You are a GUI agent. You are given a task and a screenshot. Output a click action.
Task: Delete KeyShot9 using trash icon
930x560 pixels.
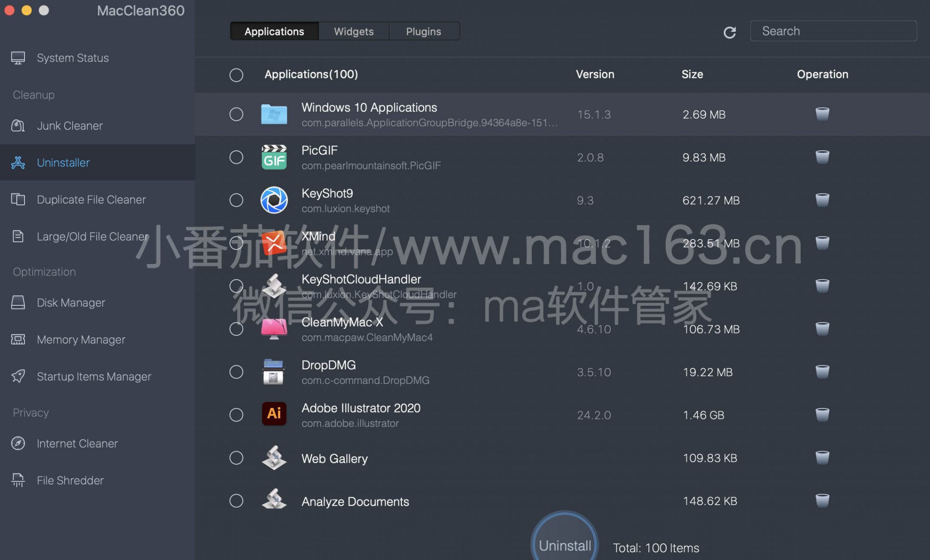(822, 200)
